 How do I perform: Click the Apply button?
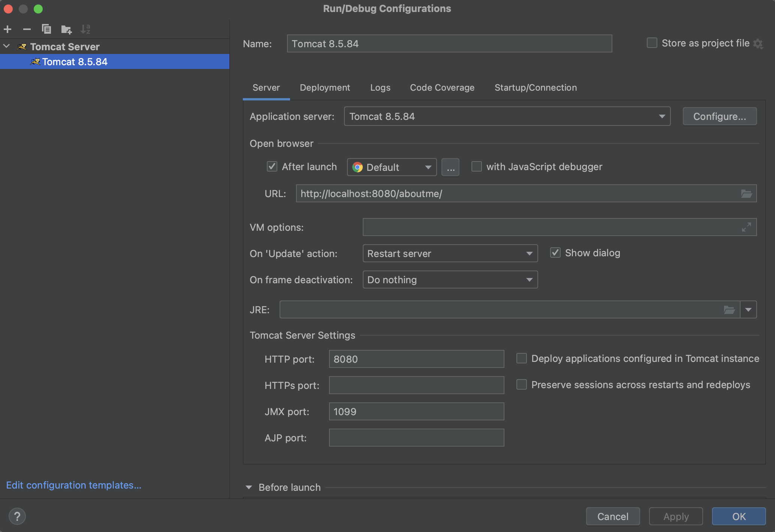(x=676, y=516)
